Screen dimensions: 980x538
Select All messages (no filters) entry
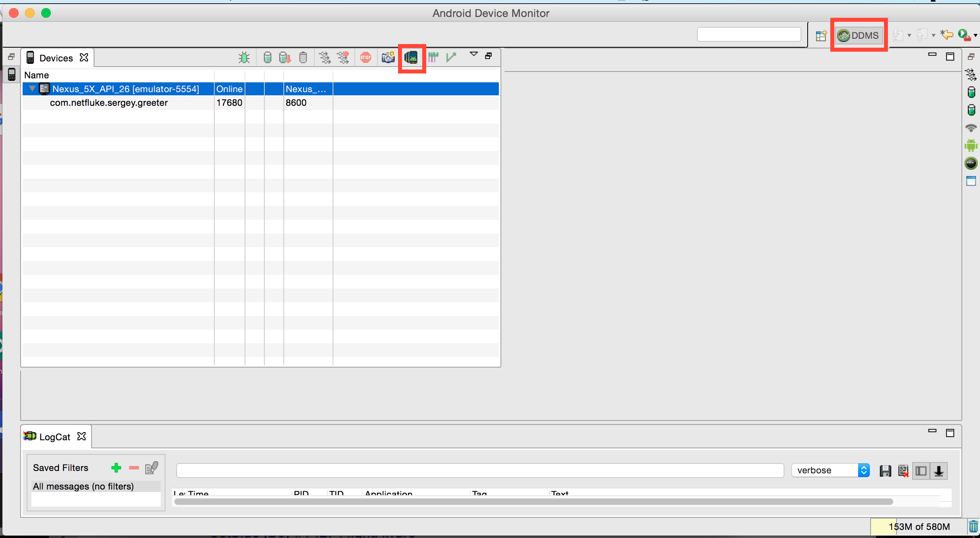point(96,486)
